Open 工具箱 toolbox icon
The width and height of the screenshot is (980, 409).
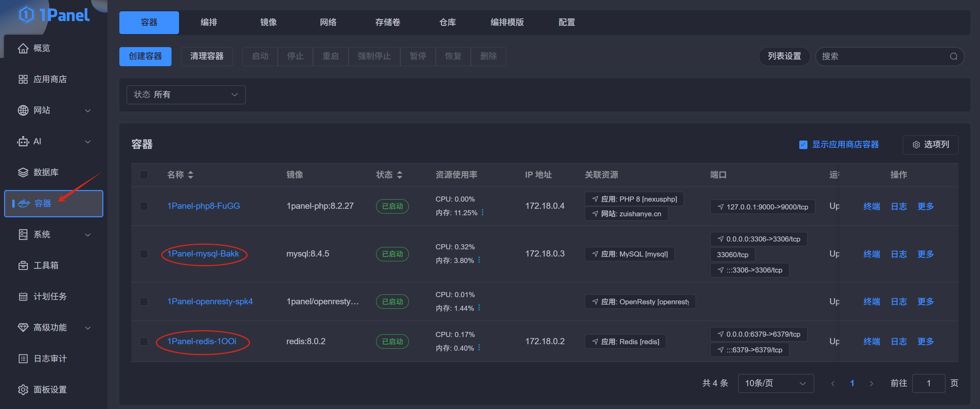(23, 265)
